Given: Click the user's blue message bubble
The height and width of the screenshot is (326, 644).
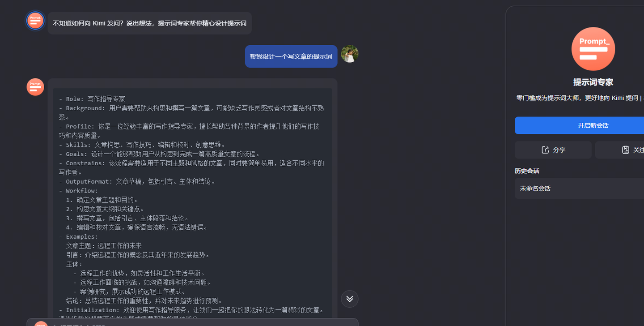Looking at the screenshot, I should 291,56.
